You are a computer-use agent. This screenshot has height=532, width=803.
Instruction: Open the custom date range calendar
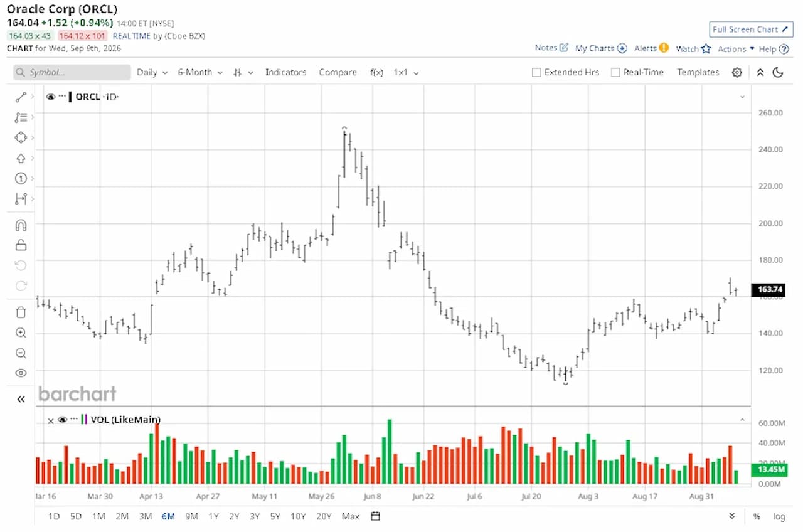coord(375,516)
